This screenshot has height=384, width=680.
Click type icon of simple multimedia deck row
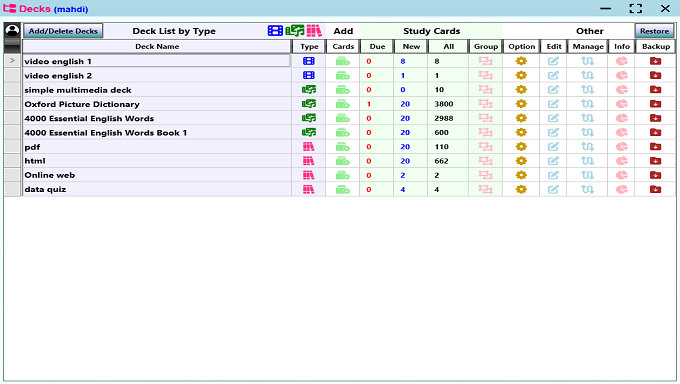[x=308, y=90]
